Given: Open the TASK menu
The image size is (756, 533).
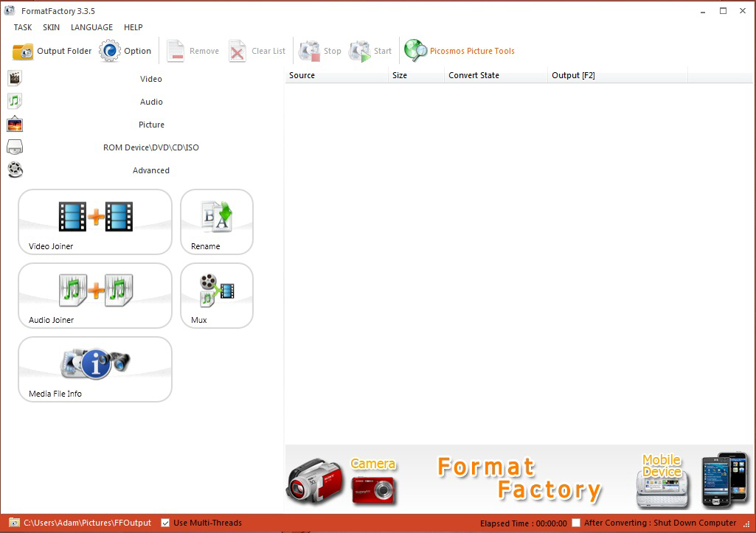Looking at the screenshot, I should tap(23, 27).
